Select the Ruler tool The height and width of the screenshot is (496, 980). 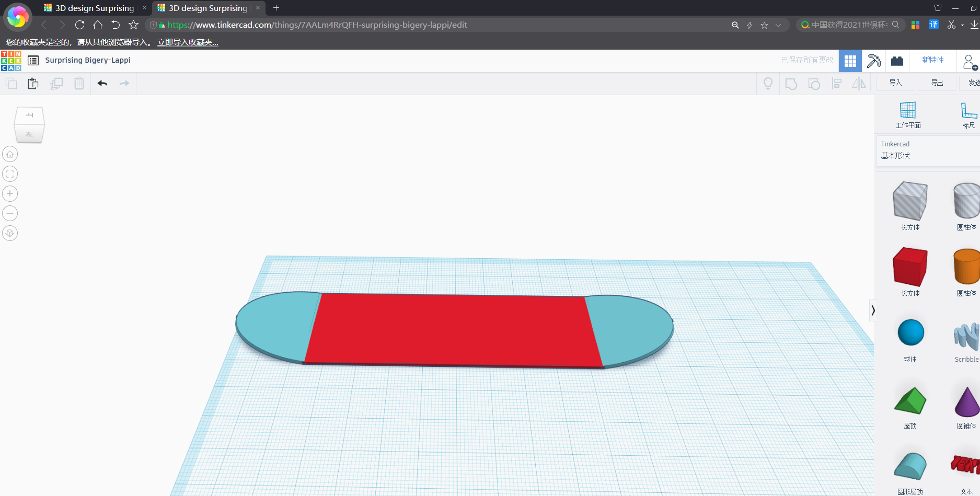point(969,115)
